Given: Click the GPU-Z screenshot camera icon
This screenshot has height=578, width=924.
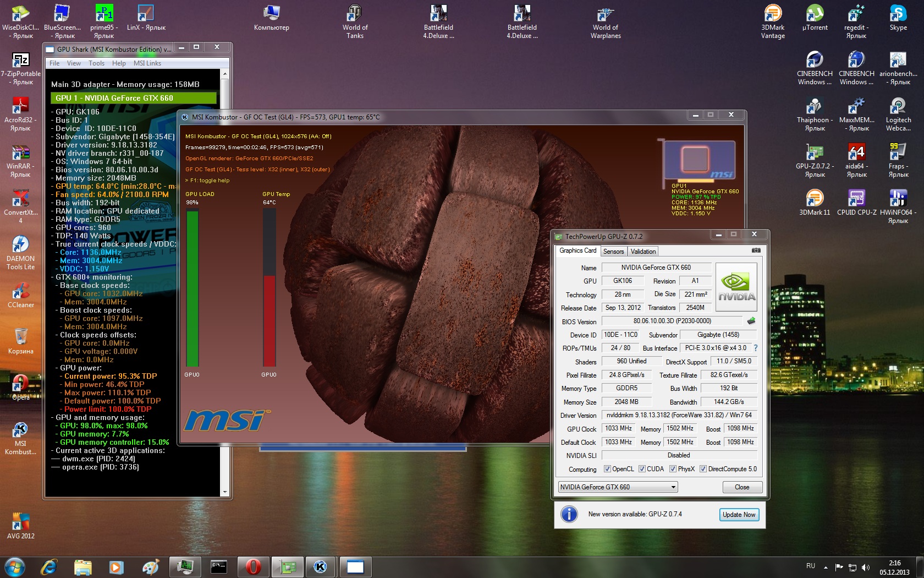Looking at the screenshot, I should pos(756,250).
